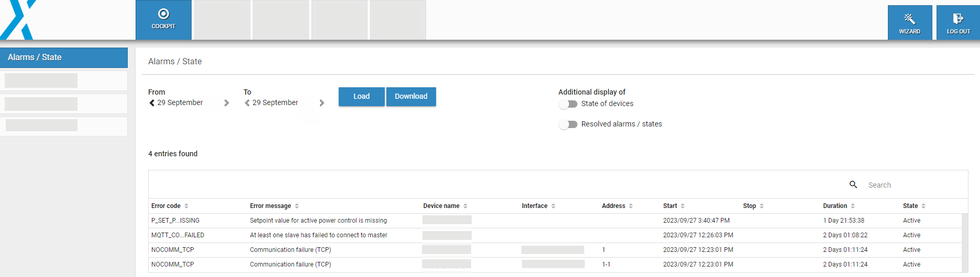This screenshot has height=277, width=980.
Task: Sort table by Start time
Action: pyautogui.click(x=683, y=206)
